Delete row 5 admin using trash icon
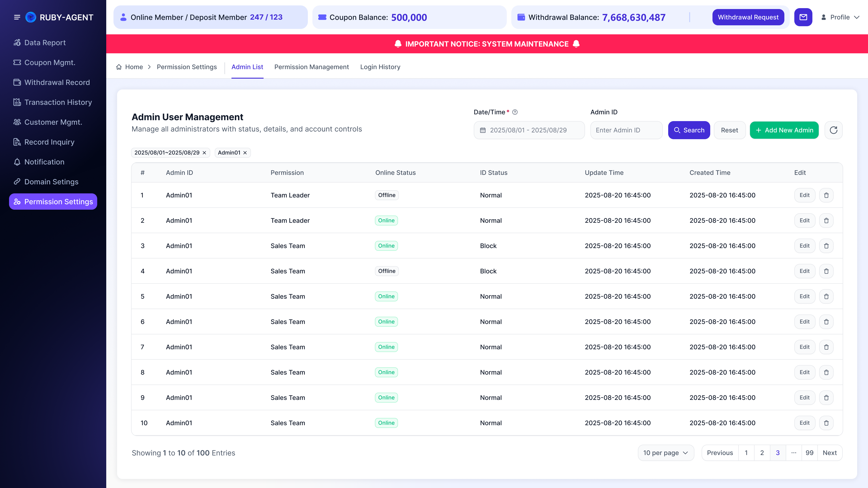 [826, 296]
